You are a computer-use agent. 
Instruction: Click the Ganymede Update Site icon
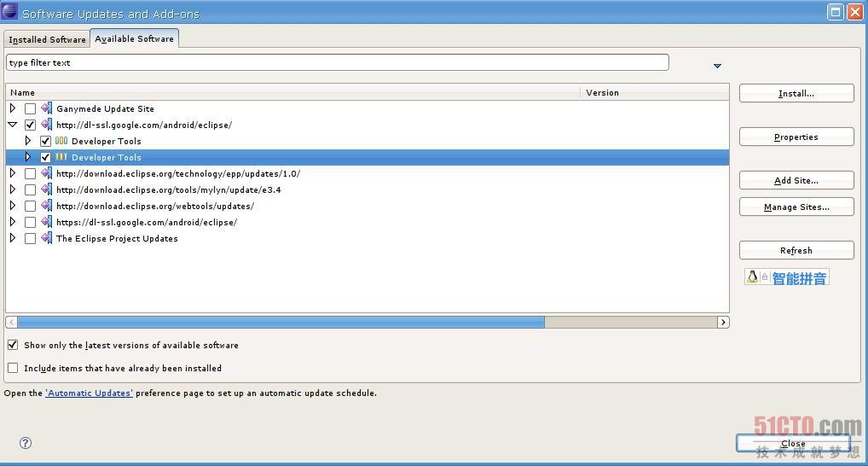click(x=47, y=108)
